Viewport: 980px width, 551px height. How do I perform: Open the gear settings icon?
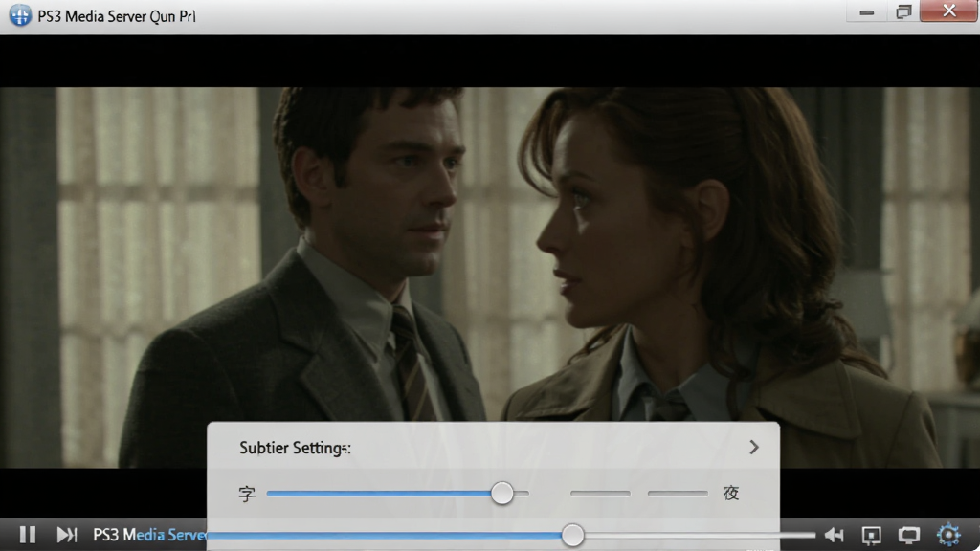(x=948, y=534)
